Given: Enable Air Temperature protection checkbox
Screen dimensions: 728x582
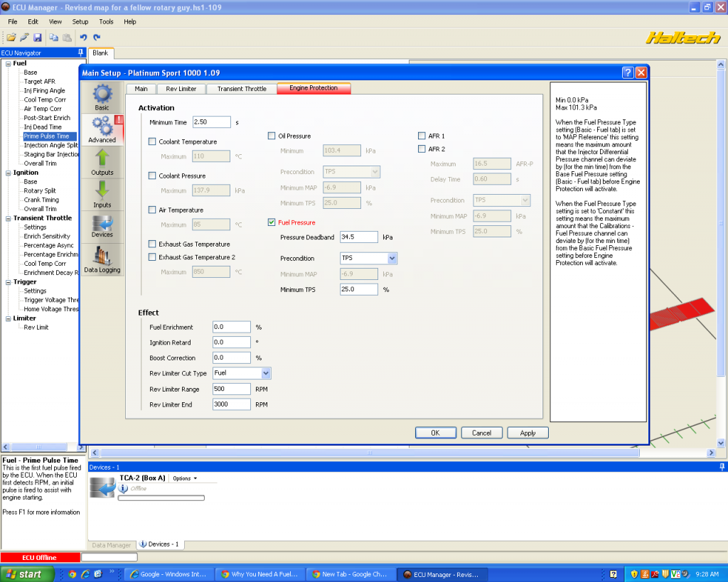Looking at the screenshot, I should point(152,210).
